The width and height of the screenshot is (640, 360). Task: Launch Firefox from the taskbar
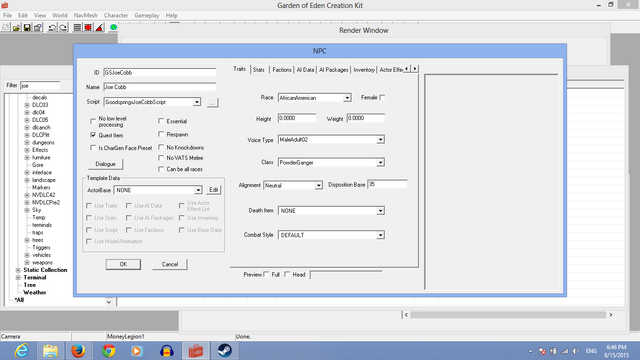point(78,351)
